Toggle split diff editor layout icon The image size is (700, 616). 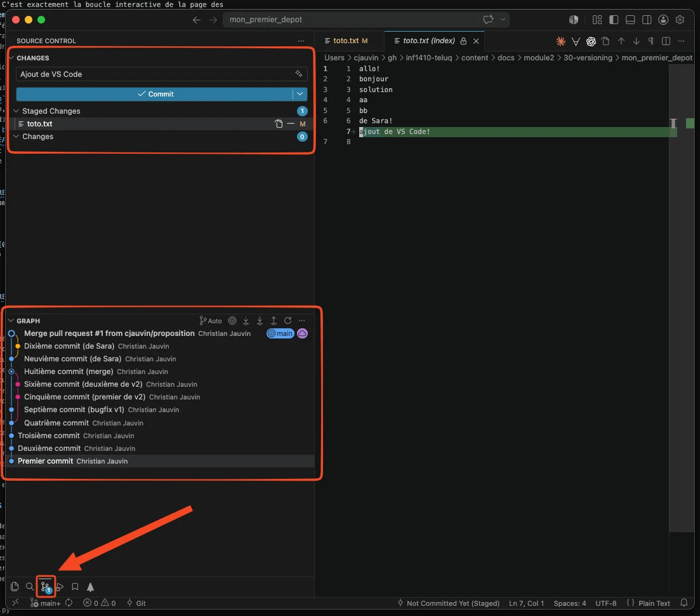coord(666,41)
